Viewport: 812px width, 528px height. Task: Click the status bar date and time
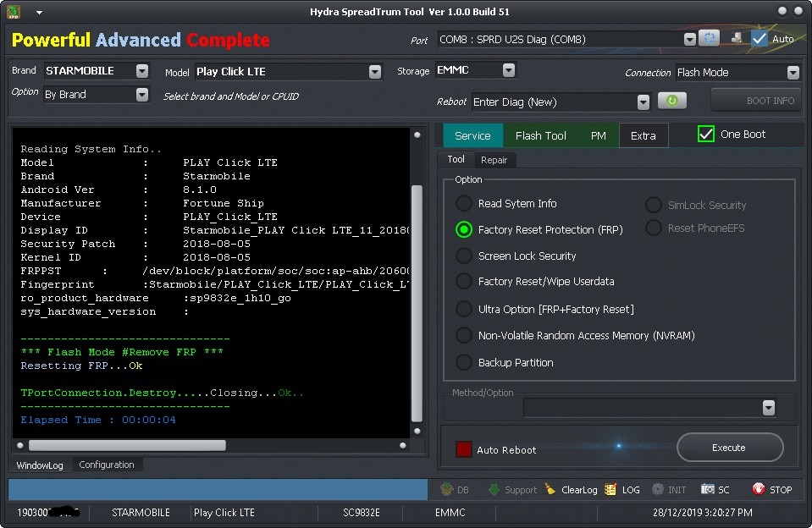tap(703, 513)
